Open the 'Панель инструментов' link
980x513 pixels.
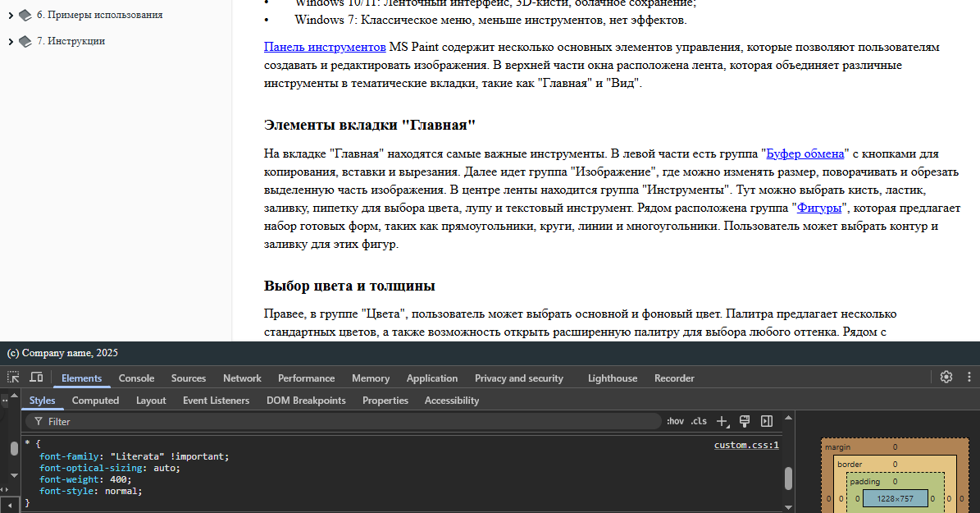[325, 48]
